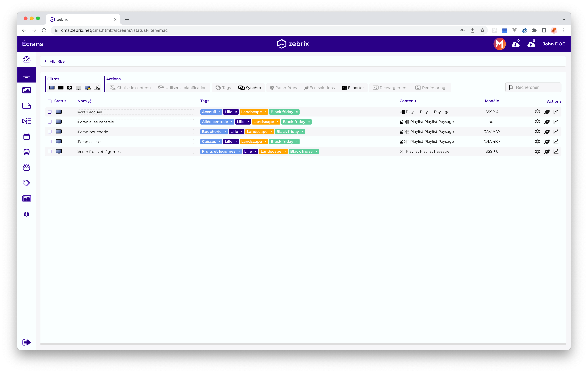Click the logout arrow icon at bottom
Viewport: 588px width, 373px height.
tap(26, 342)
